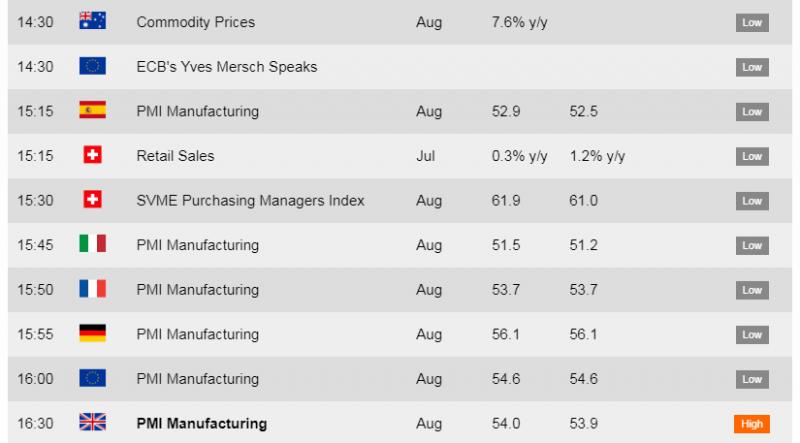Open SVME Purchasing Managers Index event
The width and height of the screenshot is (800, 443).
click(x=250, y=201)
